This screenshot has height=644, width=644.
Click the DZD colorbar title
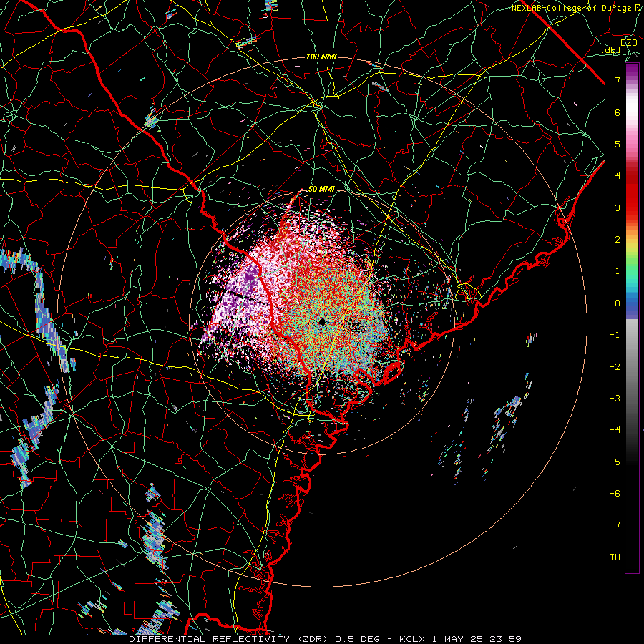[629, 43]
